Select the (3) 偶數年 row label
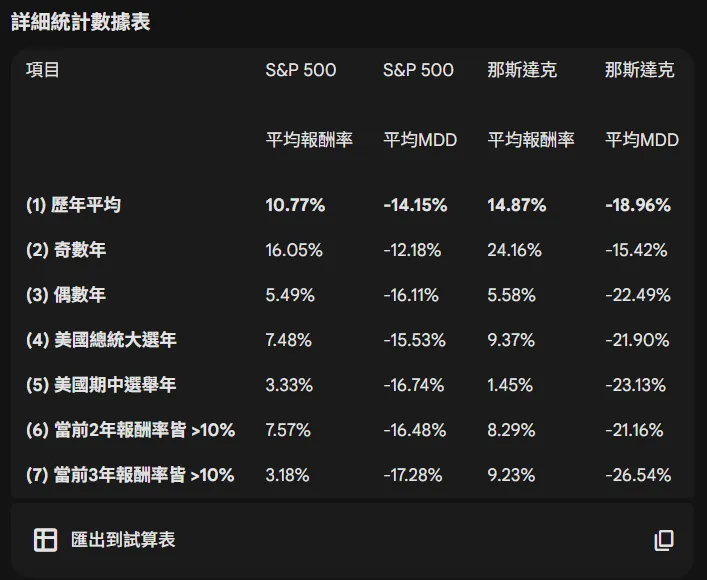The height and width of the screenshot is (580, 707). coord(66,295)
